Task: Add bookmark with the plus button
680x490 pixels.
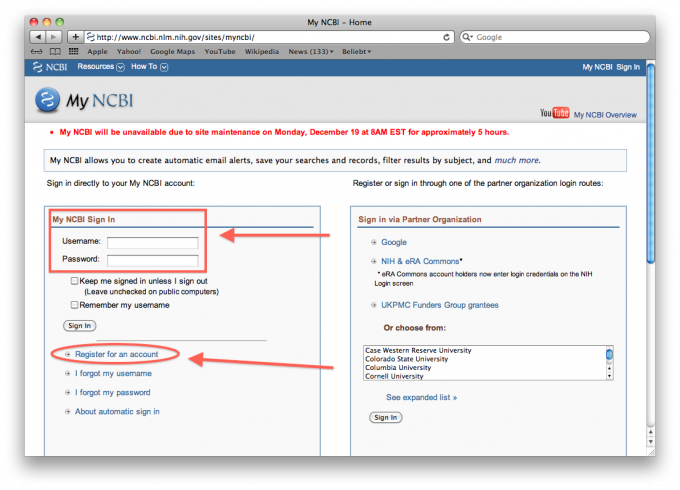Action: 75,37
